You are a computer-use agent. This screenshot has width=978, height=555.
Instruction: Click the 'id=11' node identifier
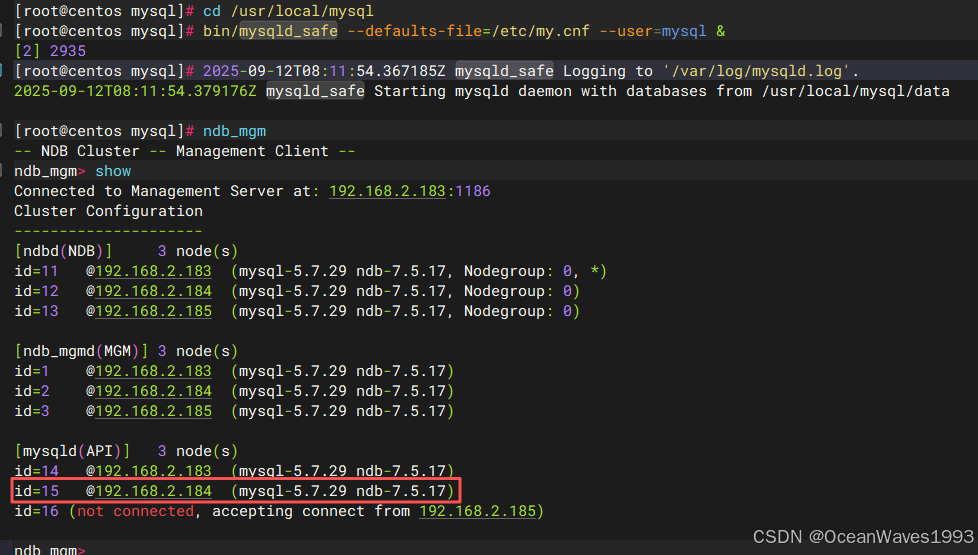(x=36, y=271)
